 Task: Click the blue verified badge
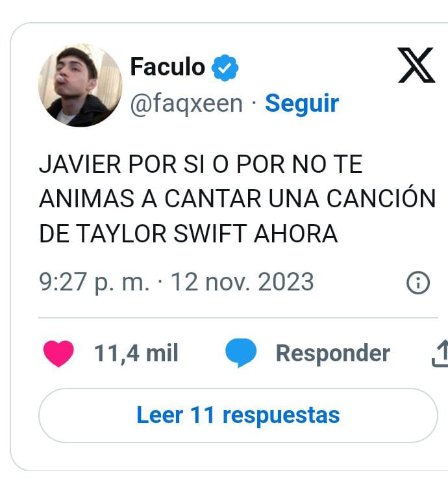pos(225,68)
